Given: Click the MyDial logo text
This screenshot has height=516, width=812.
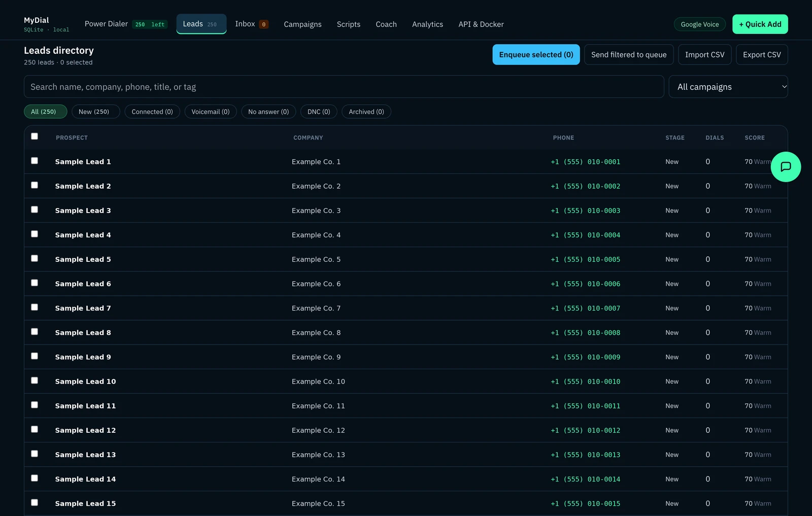Looking at the screenshot, I should (x=37, y=20).
